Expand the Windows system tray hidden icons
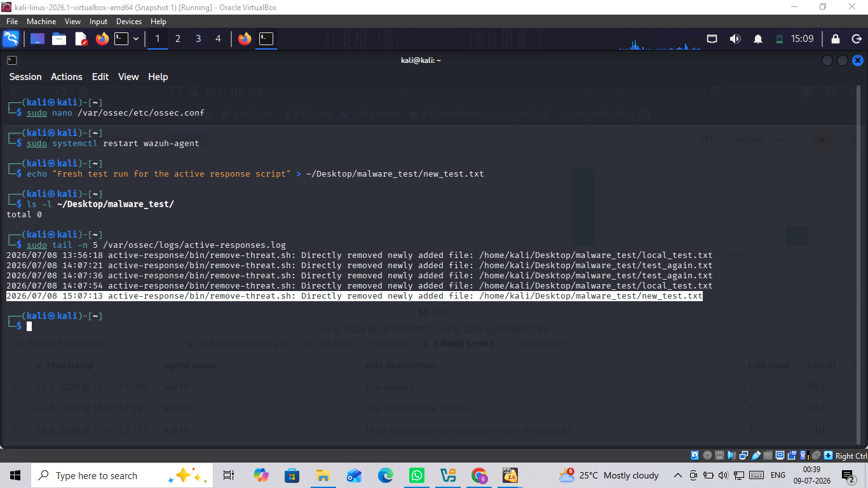Screen dimensions: 868x488 point(677,475)
